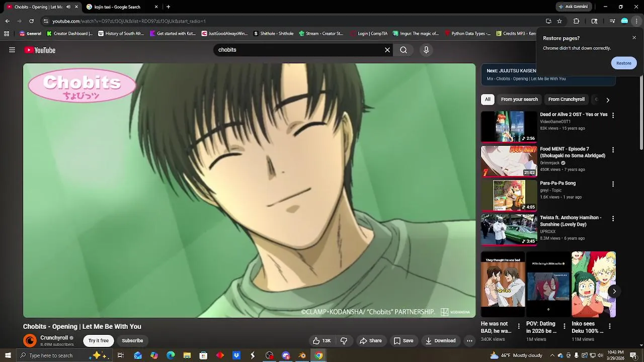644x362 pixels.
Task: Restore Chrome pages
Action: 624,63
